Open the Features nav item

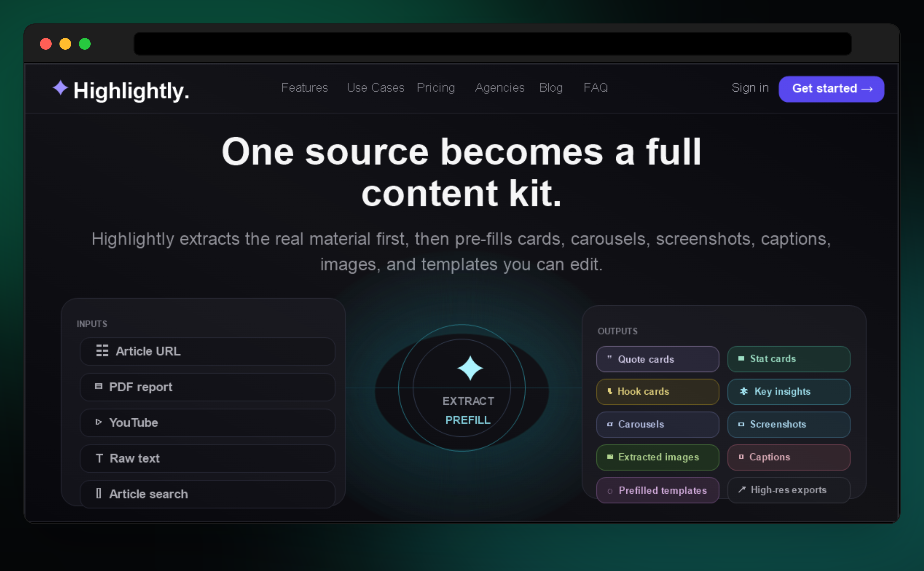pyautogui.click(x=304, y=88)
